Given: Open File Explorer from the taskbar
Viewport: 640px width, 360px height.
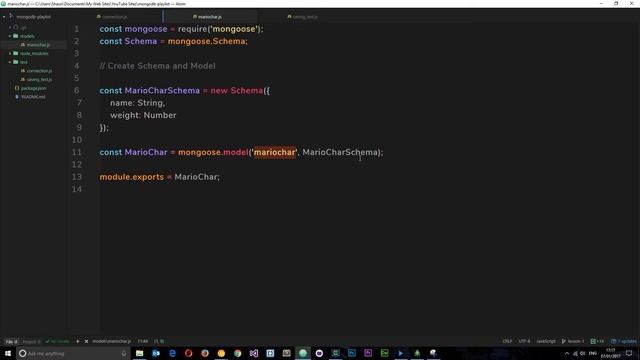Looking at the screenshot, I should [x=140, y=353].
